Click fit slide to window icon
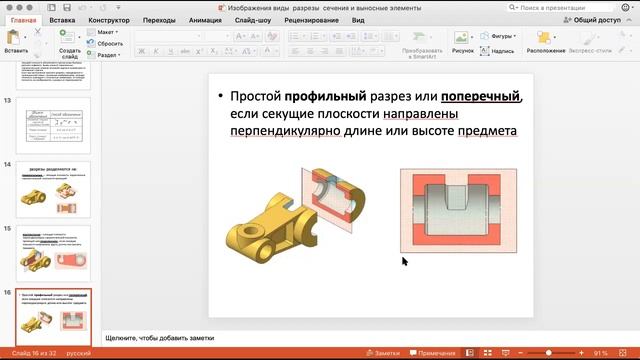Image resolution: width=640 pixels, height=360 pixels. (622, 353)
